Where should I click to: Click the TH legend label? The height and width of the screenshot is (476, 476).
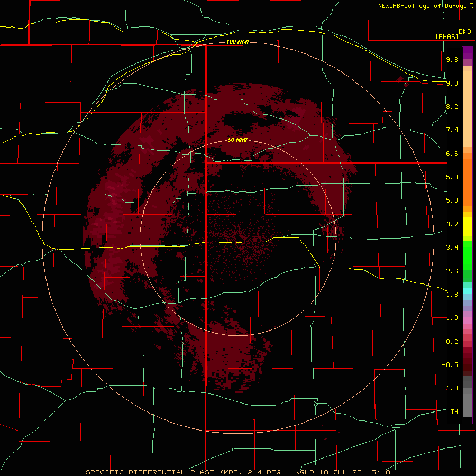tap(454, 412)
